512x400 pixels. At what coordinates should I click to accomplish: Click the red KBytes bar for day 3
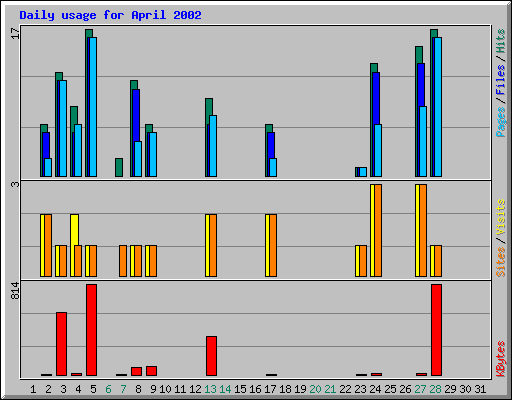[61, 344]
